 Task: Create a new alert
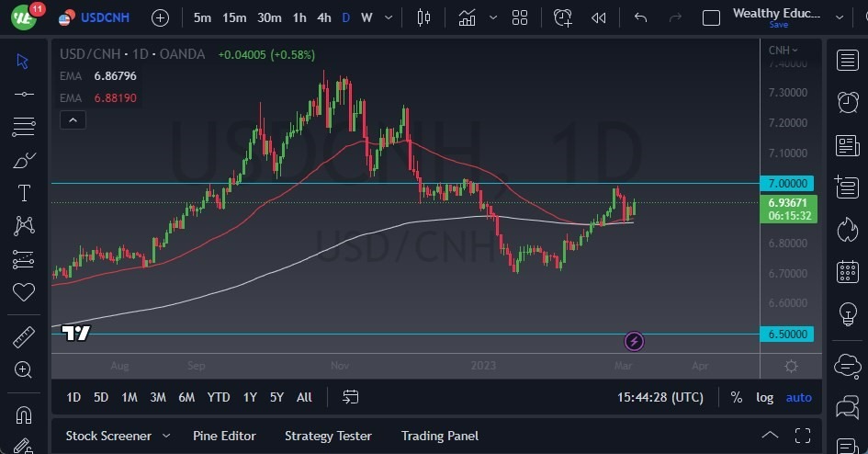coord(563,17)
